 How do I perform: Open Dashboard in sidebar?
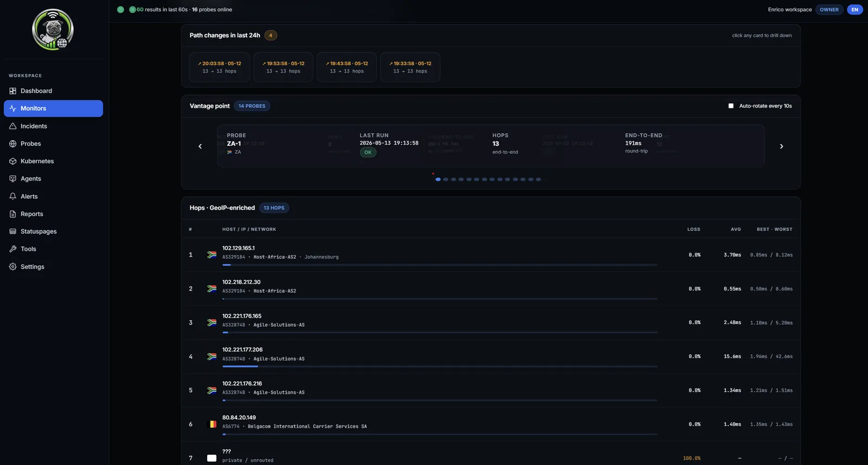pos(53,91)
